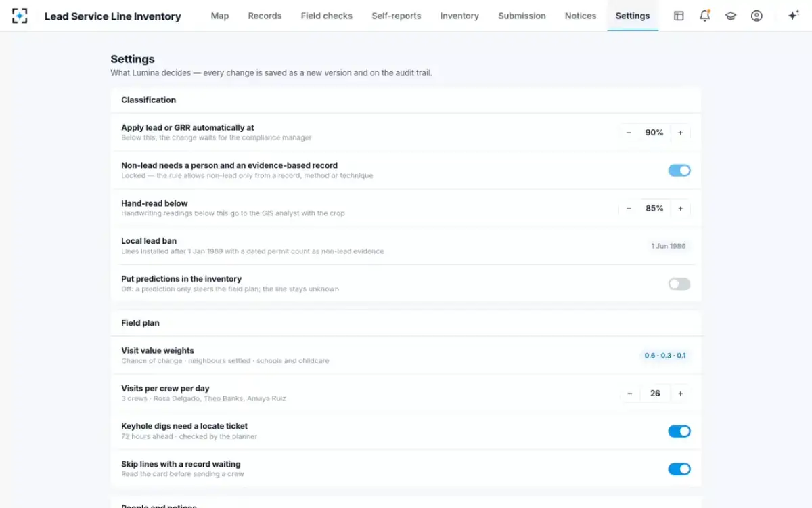
Task: Click the Apply lead or GRR automatically at label
Action: (x=187, y=127)
